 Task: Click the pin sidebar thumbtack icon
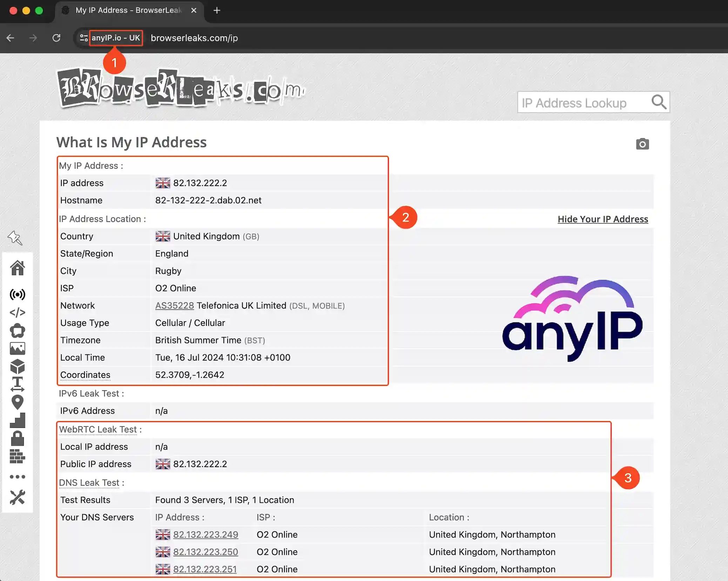[x=15, y=238]
